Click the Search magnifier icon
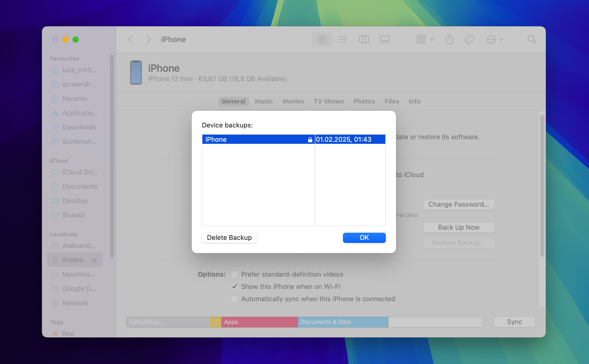This screenshot has height=364, width=589. (x=532, y=40)
